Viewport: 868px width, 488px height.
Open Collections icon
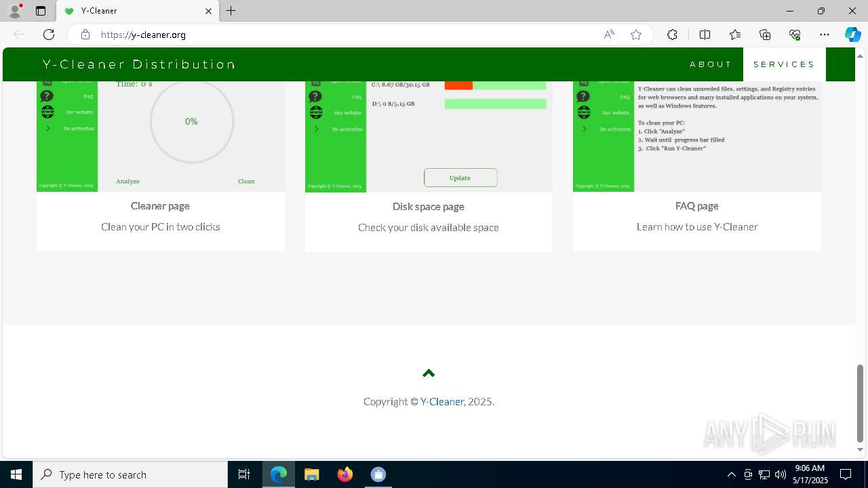pos(765,35)
